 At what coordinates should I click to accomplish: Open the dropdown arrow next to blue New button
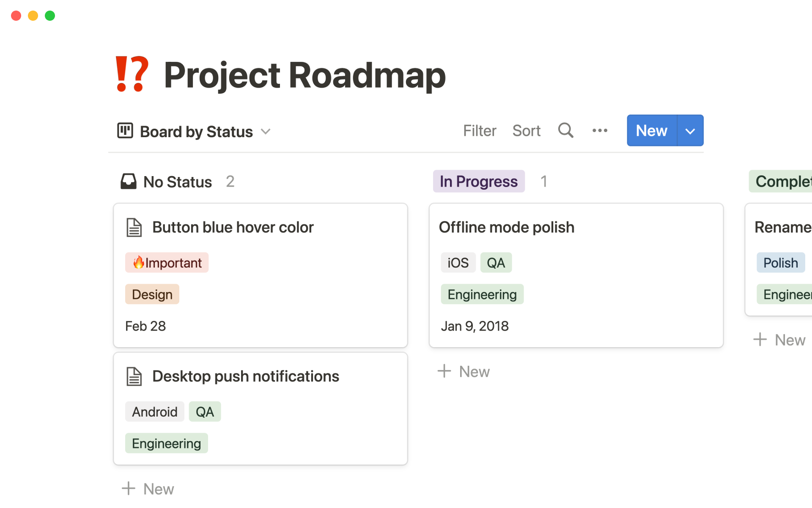click(690, 131)
